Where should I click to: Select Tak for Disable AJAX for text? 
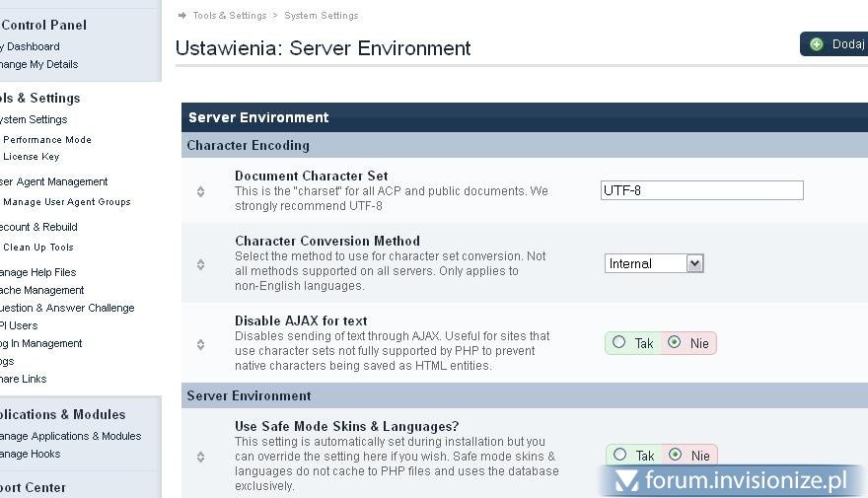[619, 343]
